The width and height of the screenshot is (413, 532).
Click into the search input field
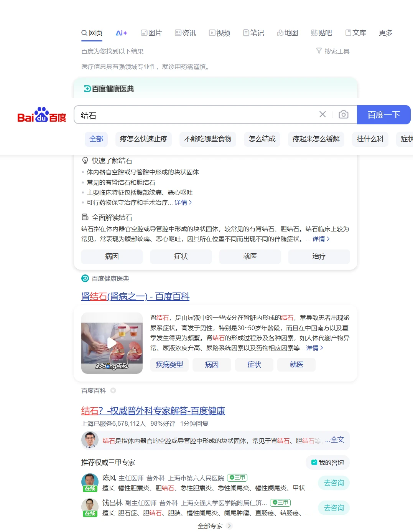pos(196,115)
